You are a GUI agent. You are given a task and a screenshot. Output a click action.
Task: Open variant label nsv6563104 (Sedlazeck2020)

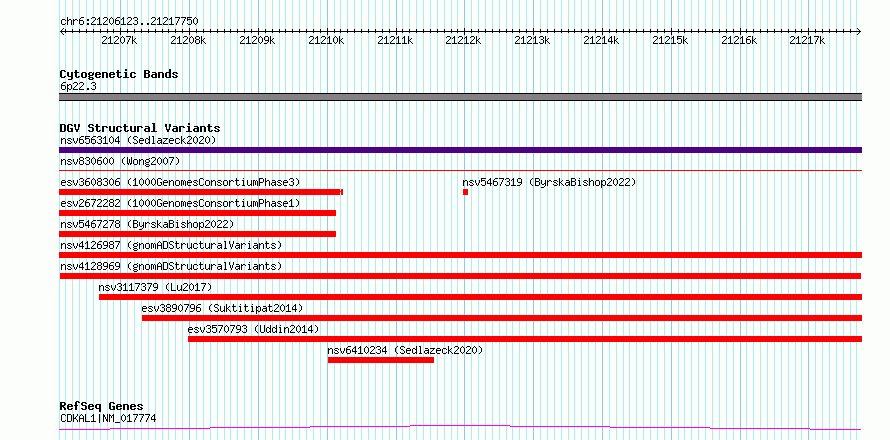(138, 140)
